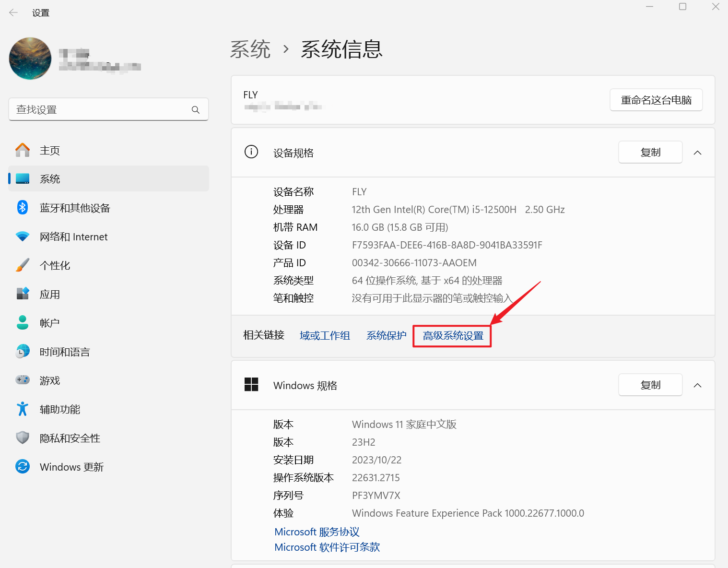This screenshot has width=728, height=568.
Task: Open 帐户 settings
Action: (x=50, y=323)
